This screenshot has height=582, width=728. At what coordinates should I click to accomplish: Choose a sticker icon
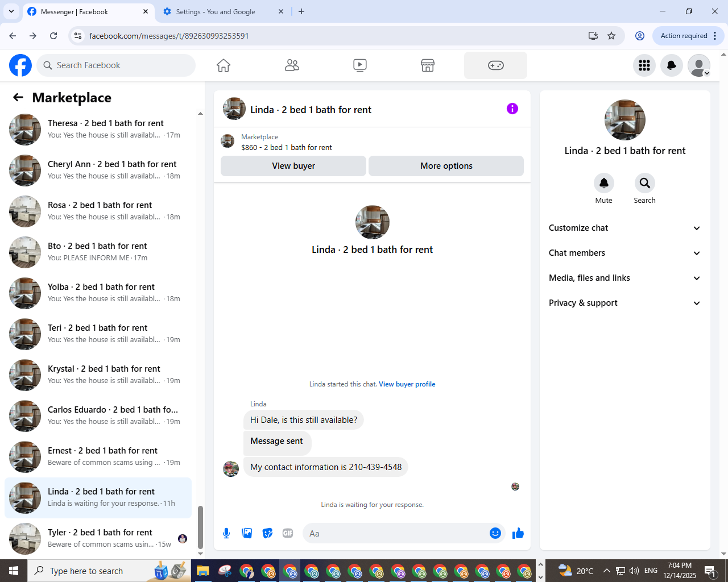267,533
